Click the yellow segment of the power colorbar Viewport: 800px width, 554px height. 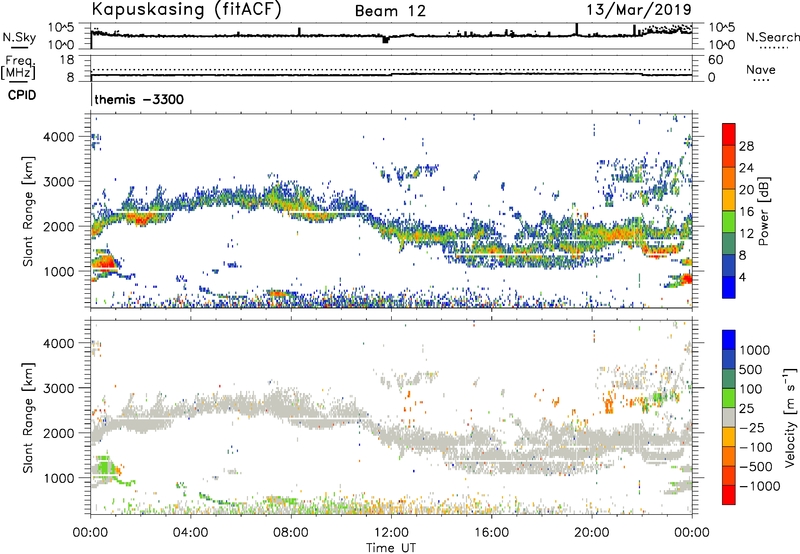tap(729, 199)
